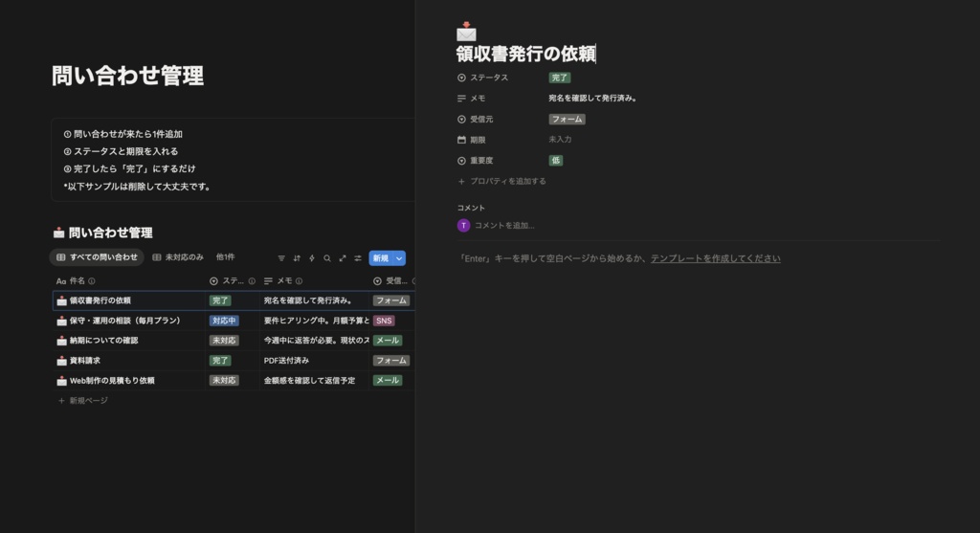Click envelope icon of 資料請求 row
The height and width of the screenshot is (533, 980).
[61, 361]
